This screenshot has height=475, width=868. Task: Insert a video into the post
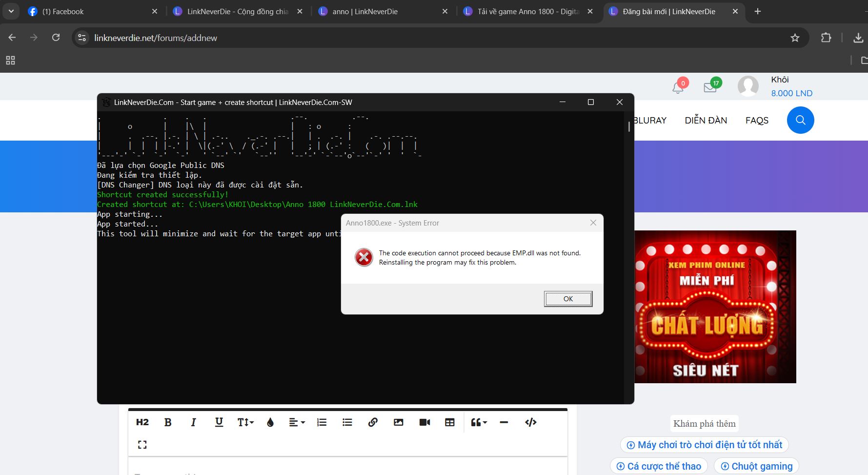424,422
